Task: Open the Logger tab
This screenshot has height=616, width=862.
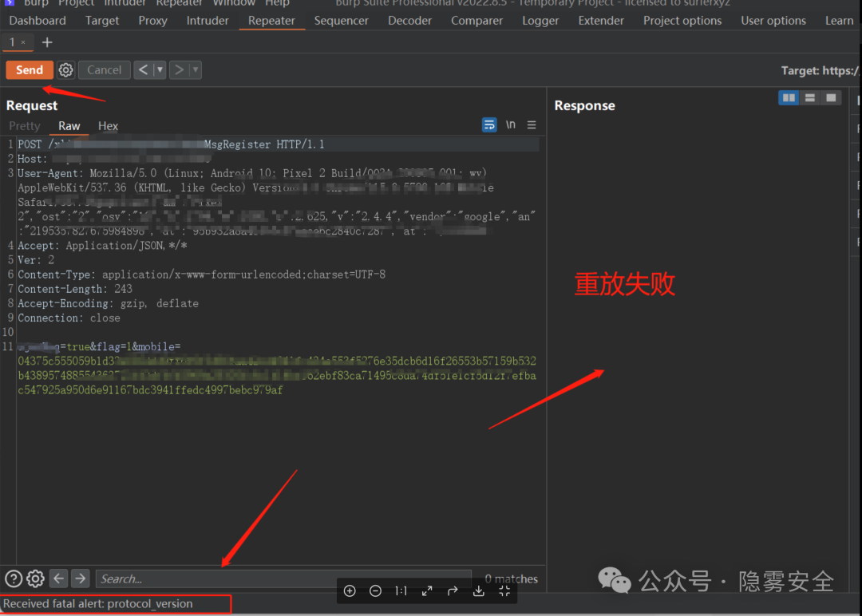Action: tap(540, 20)
